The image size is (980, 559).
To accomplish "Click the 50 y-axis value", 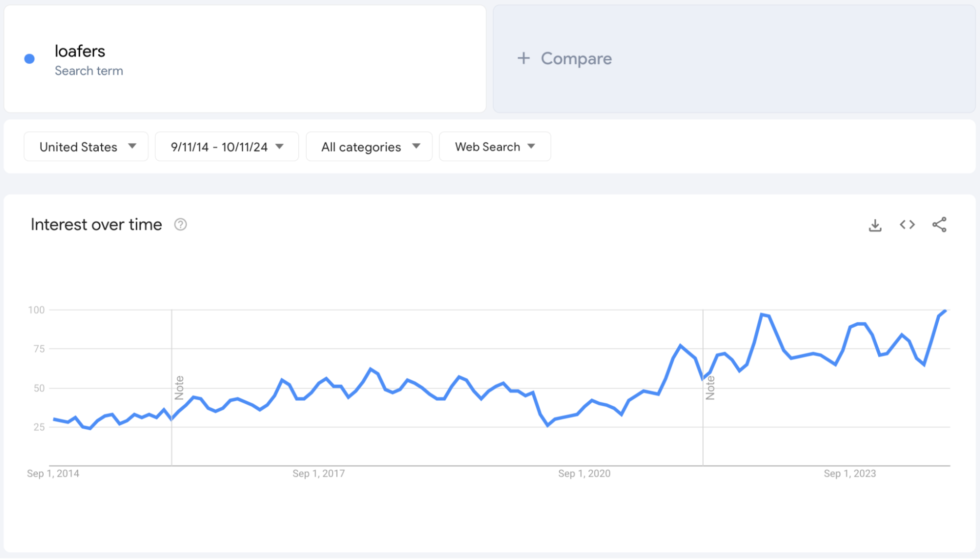I will coord(39,388).
